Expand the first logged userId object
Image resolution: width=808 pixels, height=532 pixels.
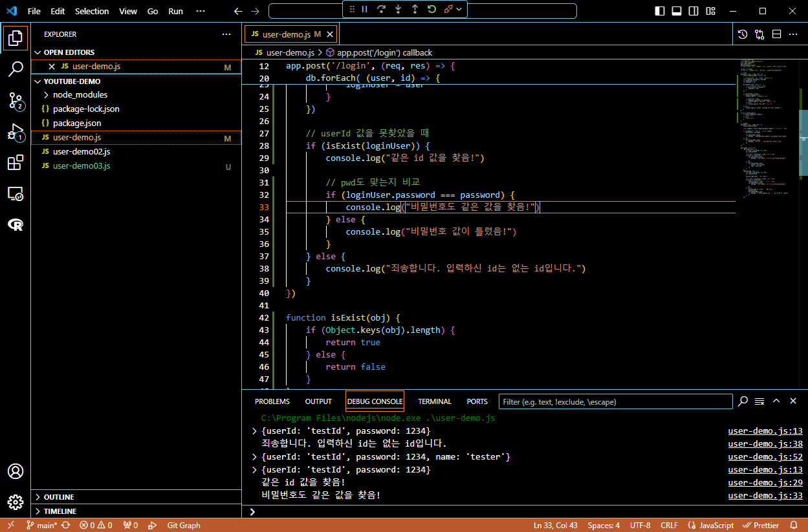254,431
